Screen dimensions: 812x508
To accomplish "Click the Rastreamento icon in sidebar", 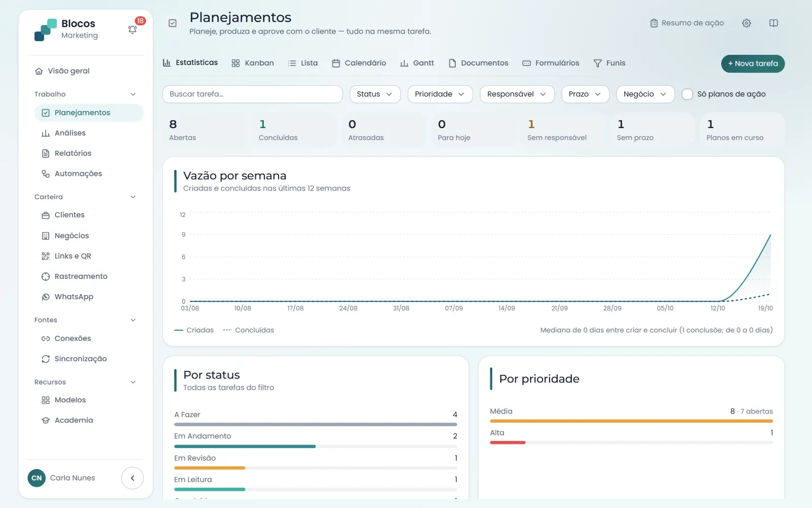I will (46, 276).
